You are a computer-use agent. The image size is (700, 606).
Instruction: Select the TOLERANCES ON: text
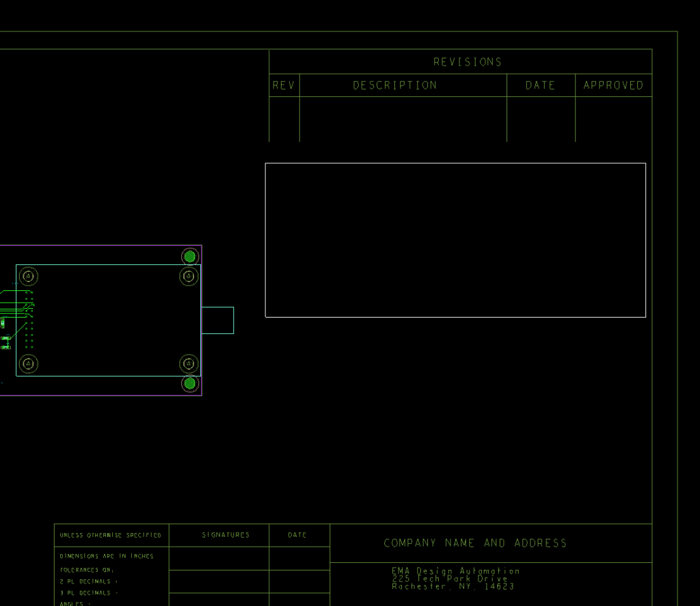[87, 570]
